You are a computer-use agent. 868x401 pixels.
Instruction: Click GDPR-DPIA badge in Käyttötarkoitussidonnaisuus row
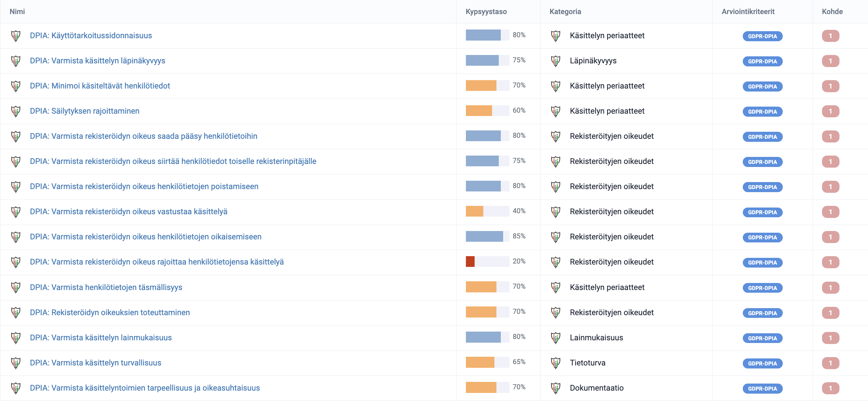(x=762, y=36)
